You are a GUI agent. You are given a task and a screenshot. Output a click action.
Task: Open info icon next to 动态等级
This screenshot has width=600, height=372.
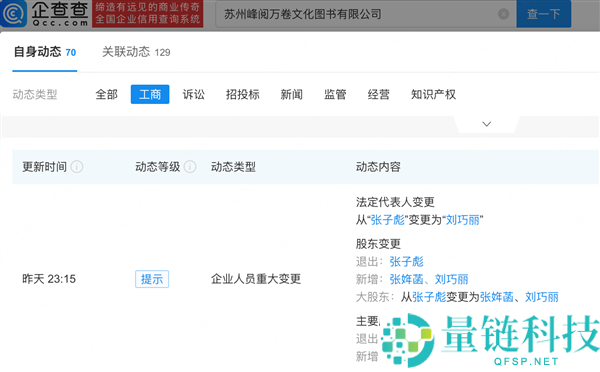pos(190,167)
